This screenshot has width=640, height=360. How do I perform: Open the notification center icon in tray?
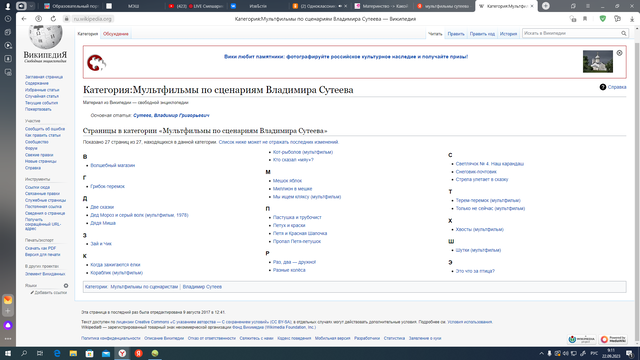[x=630, y=353]
